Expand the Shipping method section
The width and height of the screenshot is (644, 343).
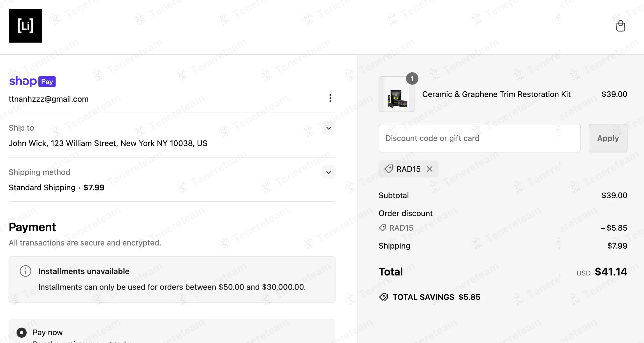[x=329, y=172]
